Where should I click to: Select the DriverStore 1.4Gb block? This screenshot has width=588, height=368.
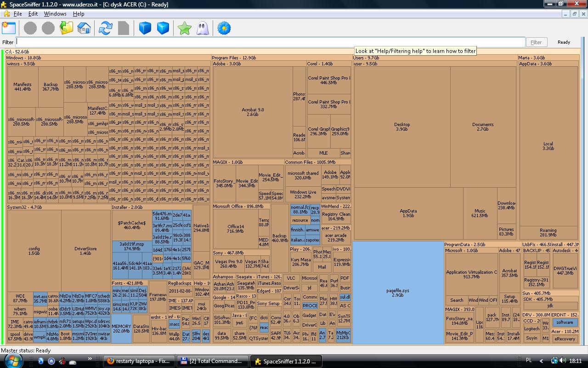85,251
